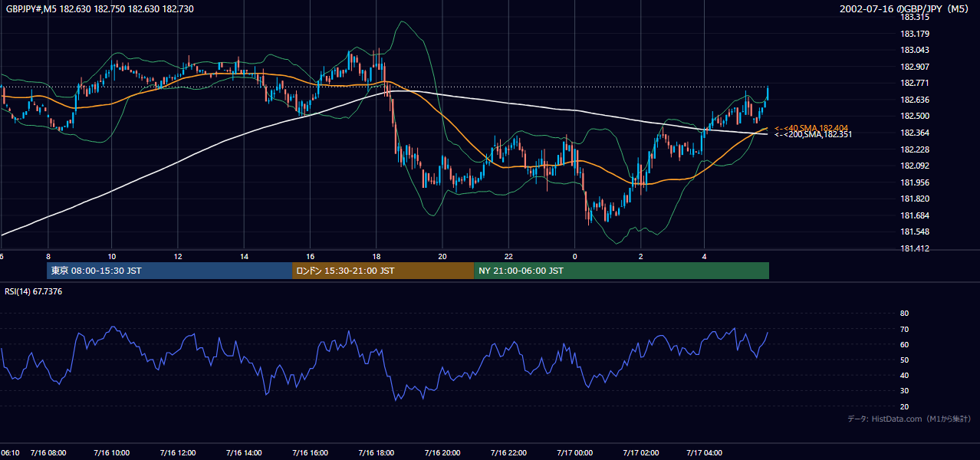Click bottom date label 7/16 14:00
Image resolution: width=980 pixels, height=460 pixels.
click(x=244, y=452)
